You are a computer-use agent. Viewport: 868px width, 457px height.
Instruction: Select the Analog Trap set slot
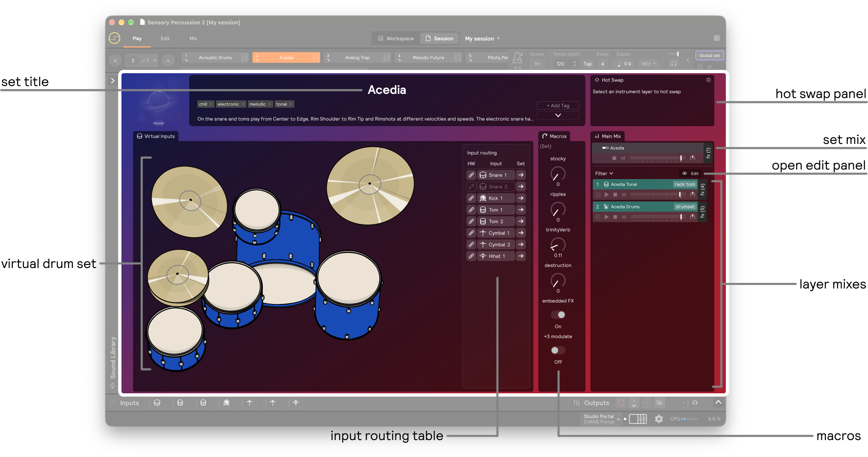[358, 57]
